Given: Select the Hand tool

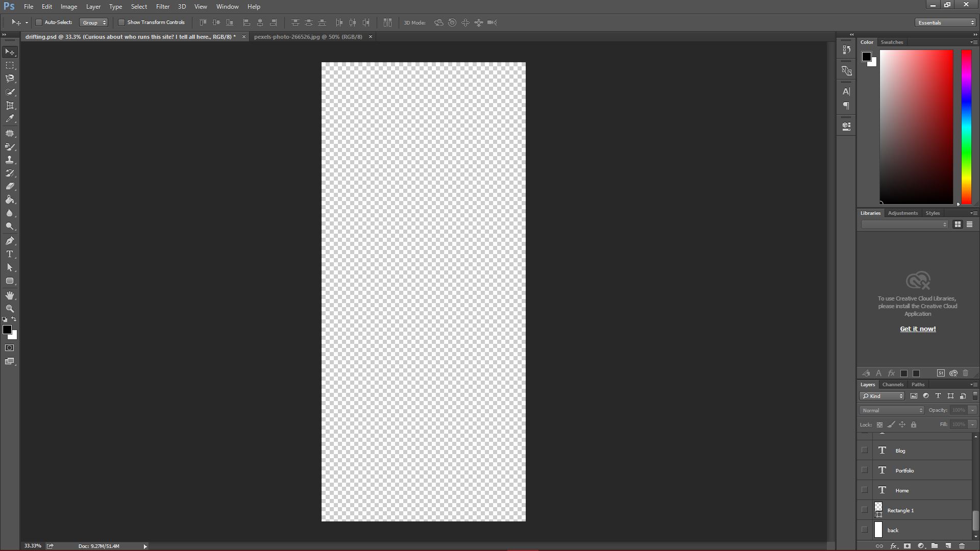Looking at the screenshot, I should 10,295.
